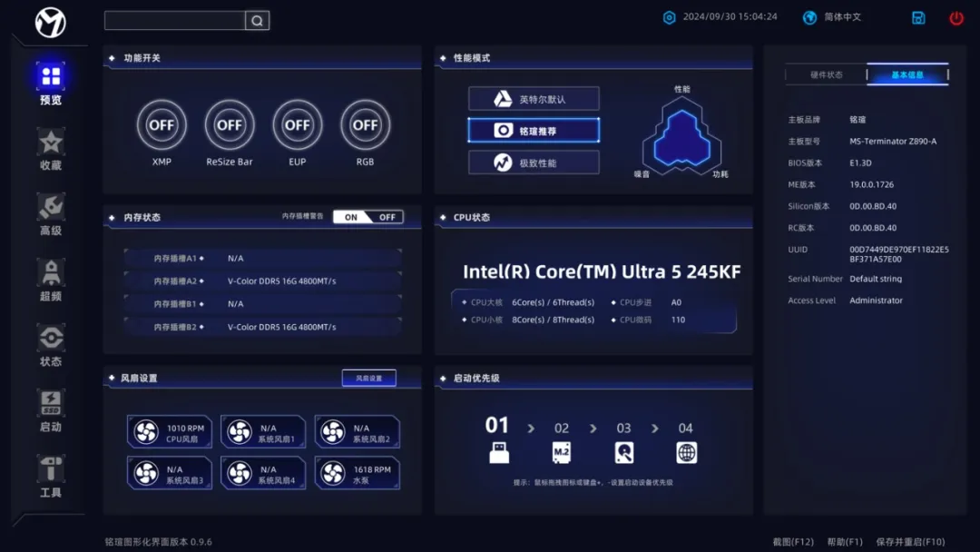The image size is (980, 552).
Task: Click the save icon in top bar
Action: [918, 18]
